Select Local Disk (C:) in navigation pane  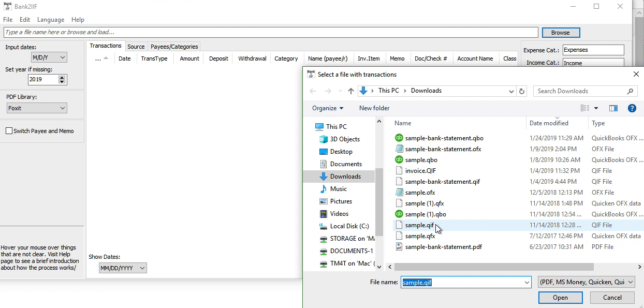[x=344, y=226]
